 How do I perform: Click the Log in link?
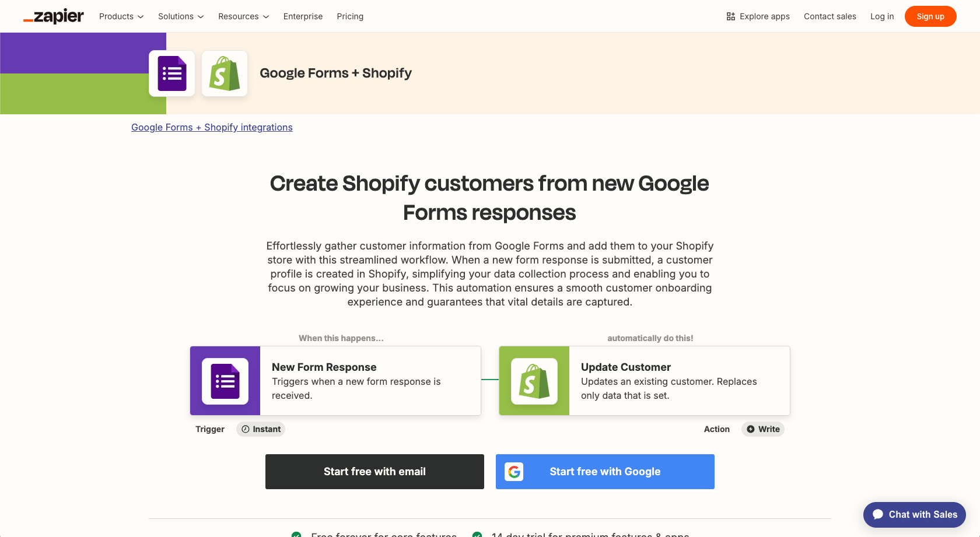(x=882, y=16)
